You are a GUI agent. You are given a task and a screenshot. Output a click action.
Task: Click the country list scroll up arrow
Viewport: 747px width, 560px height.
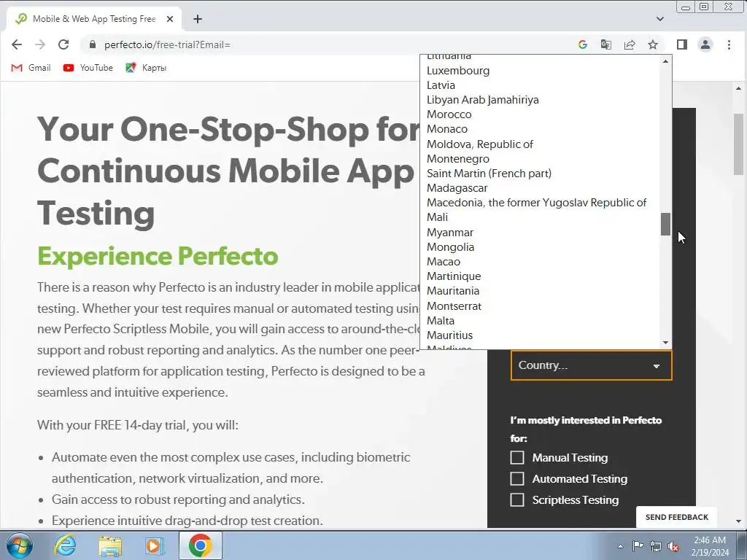[665, 61]
